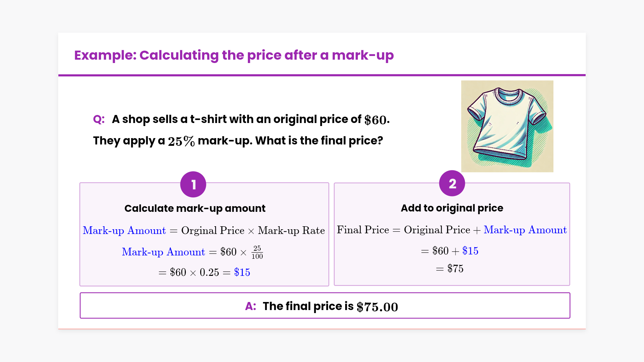This screenshot has width=644, height=362.
Task: Click the blue $15 result in step 1
Action: (x=242, y=272)
